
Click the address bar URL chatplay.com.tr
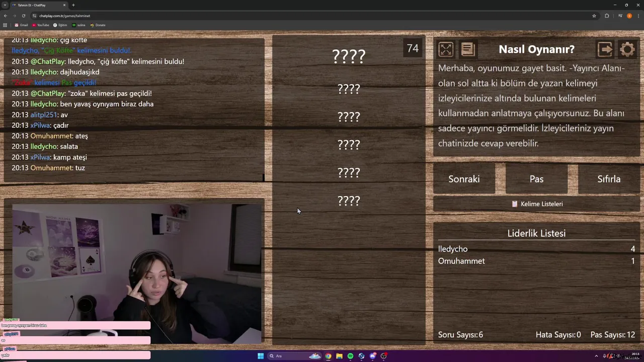click(x=64, y=16)
